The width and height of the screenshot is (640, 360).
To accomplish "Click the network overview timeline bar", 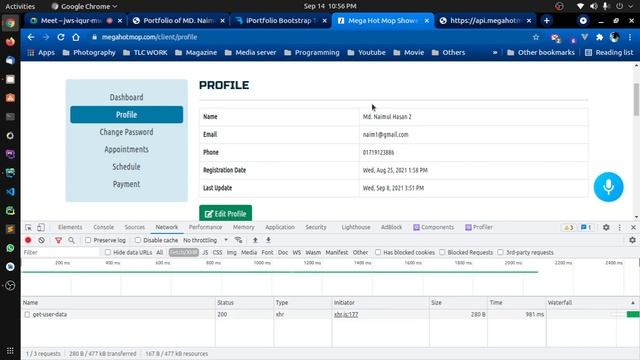I will click(x=280, y=272).
